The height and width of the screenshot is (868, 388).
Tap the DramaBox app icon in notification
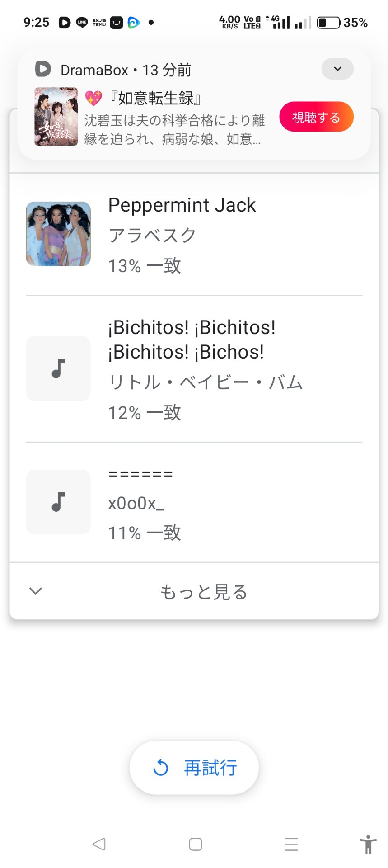click(x=43, y=69)
